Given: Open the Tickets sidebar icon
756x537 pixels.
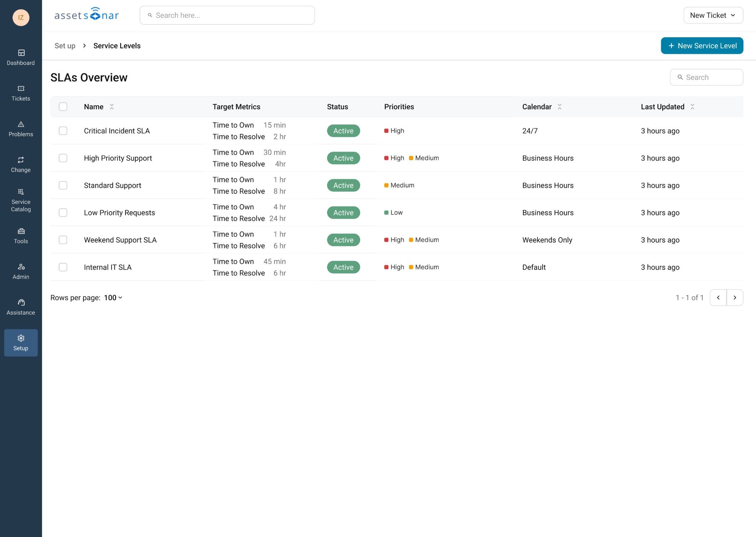Looking at the screenshot, I should coord(21,89).
